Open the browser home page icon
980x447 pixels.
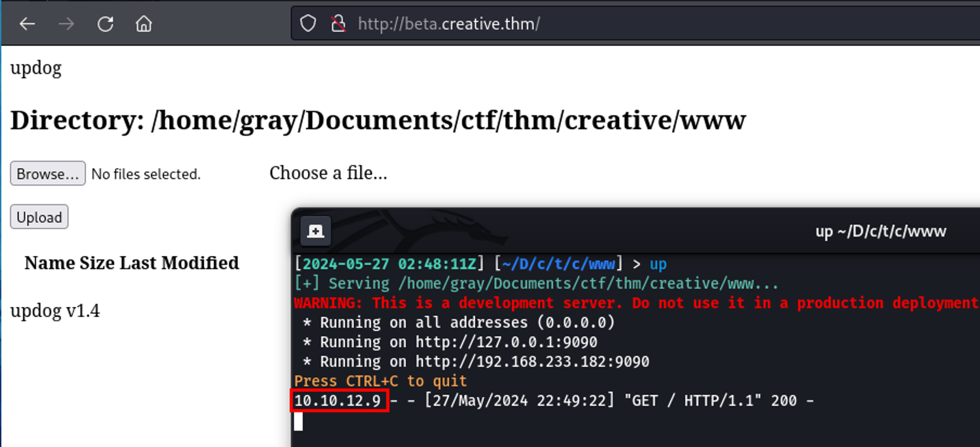click(144, 24)
